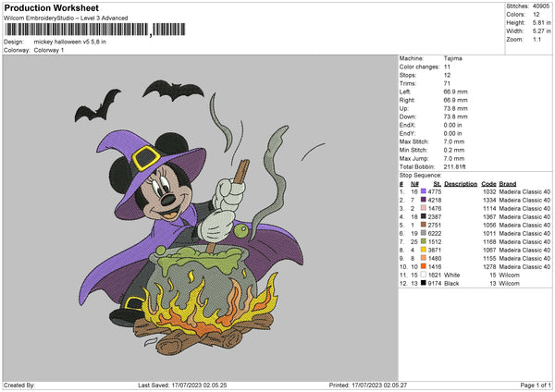Viewport: 555px width, 392px height.
Task: Click 'White' description in row 11
Action: tap(452, 276)
